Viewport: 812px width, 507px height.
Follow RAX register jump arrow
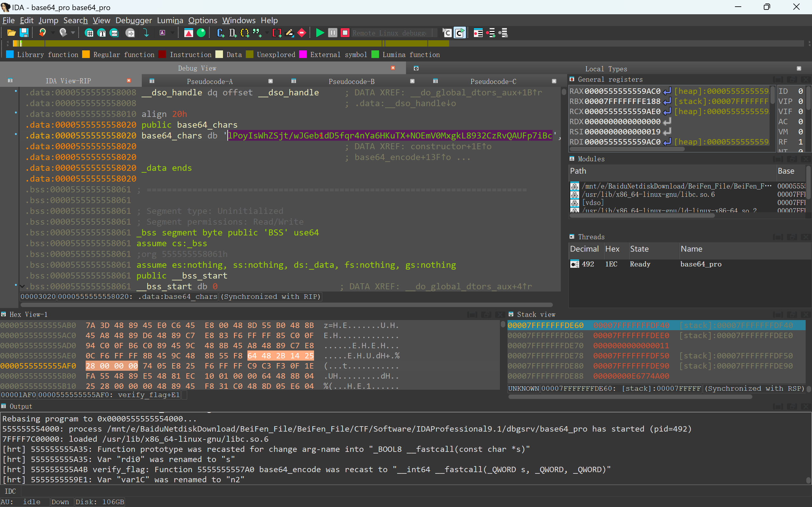click(x=667, y=91)
